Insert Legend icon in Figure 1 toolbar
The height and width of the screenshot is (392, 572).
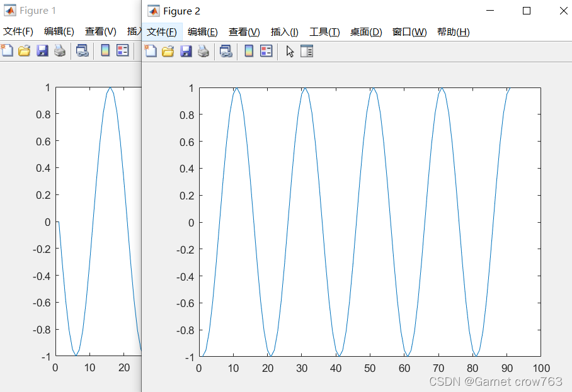pyautogui.click(x=123, y=50)
